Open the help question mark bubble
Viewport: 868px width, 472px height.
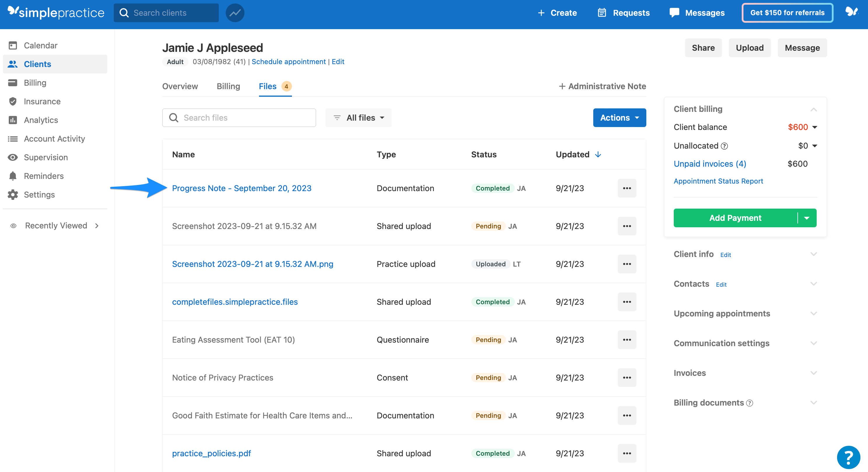848,457
